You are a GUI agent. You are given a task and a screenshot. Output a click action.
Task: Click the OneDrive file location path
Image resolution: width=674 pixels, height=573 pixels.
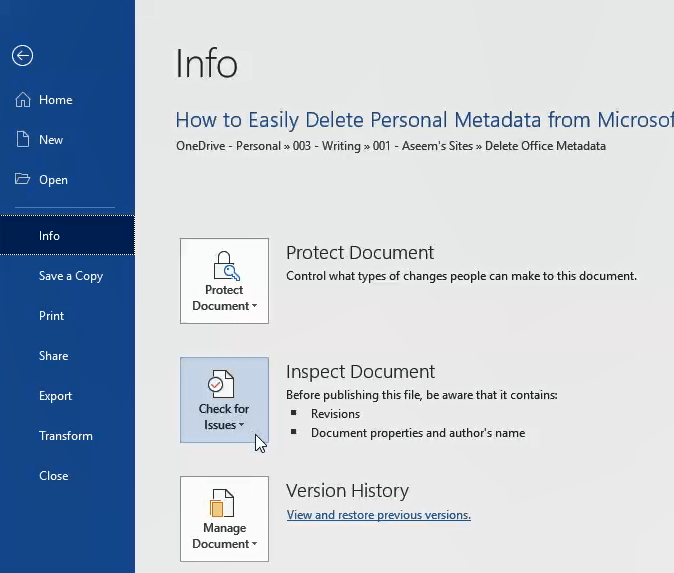click(x=390, y=146)
